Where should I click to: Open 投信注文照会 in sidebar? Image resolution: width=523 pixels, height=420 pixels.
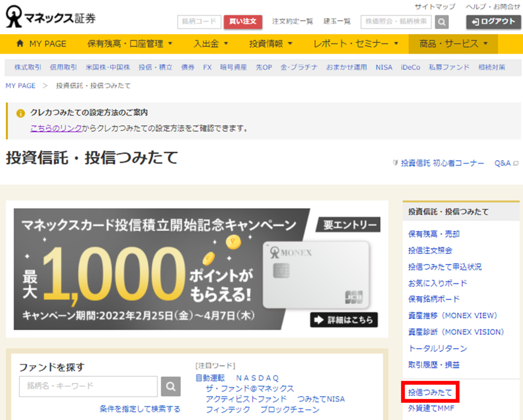430,251
